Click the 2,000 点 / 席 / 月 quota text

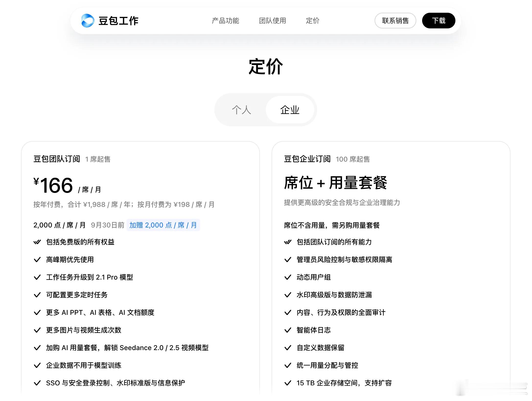tap(59, 225)
